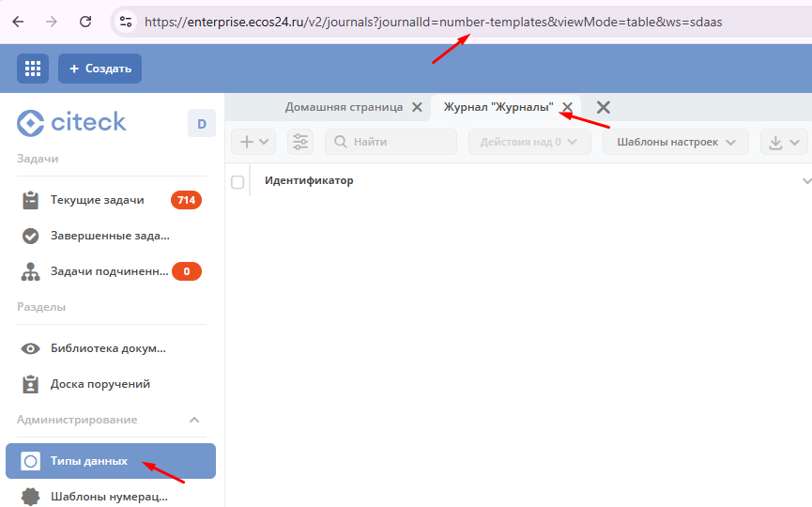Open the journal settings filter icon

(x=300, y=142)
